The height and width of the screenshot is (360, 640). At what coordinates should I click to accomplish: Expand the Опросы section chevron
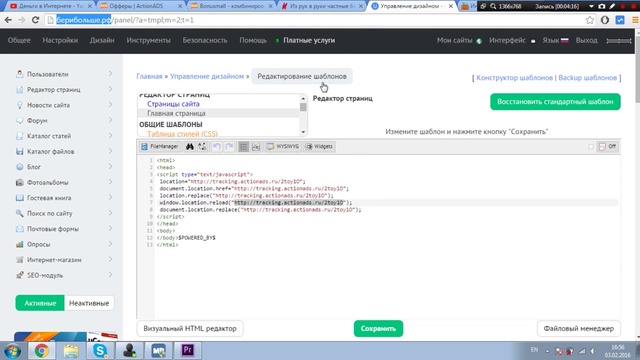(x=110, y=244)
